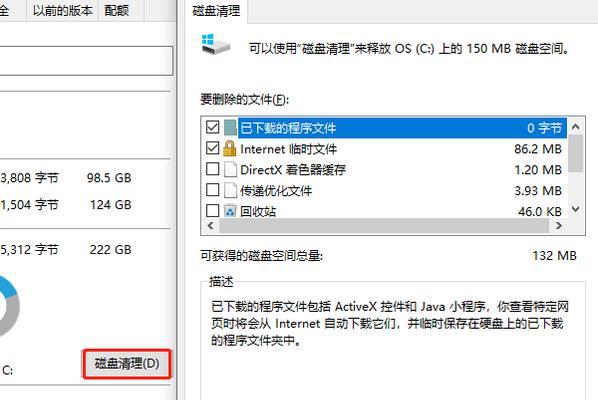Click the horizontal scroll right arrow

[x=558, y=226]
